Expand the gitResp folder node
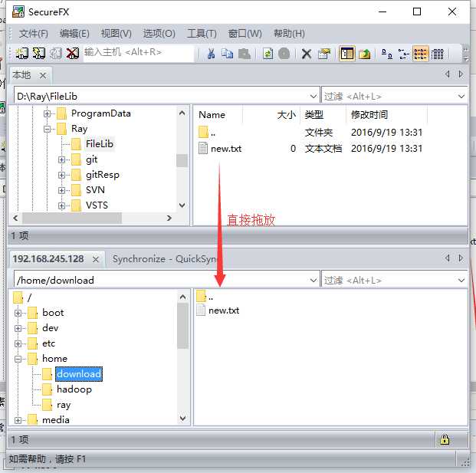This screenshot has width=476, height=473. click(x=61, y=176)
